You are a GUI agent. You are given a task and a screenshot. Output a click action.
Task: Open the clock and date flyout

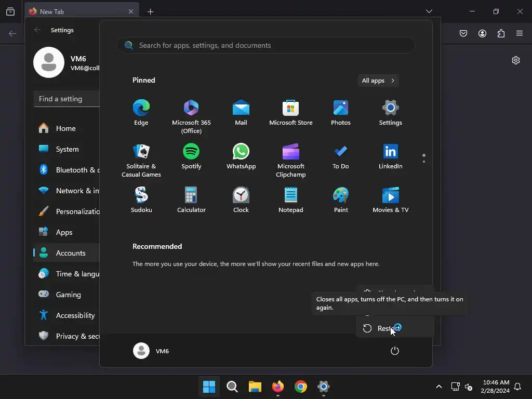[x=495, y=387]
